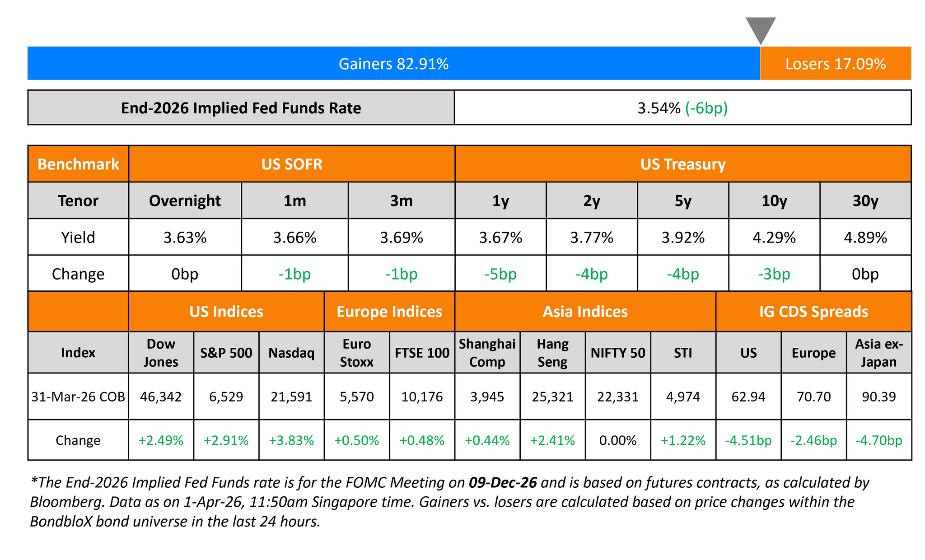The height and width of the screenshot is (560, 925).
Task: Select the US Indices header
Action: pyautogui.click(x=226, y=312)
